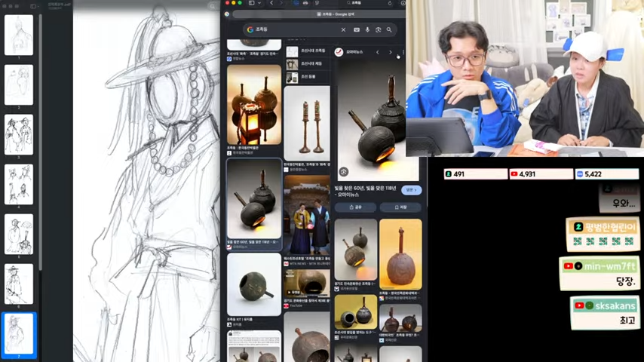Screen dimensions: 644x362
Task: Open the pinned Google favicon tab
Action: click(x=227, y=14)
